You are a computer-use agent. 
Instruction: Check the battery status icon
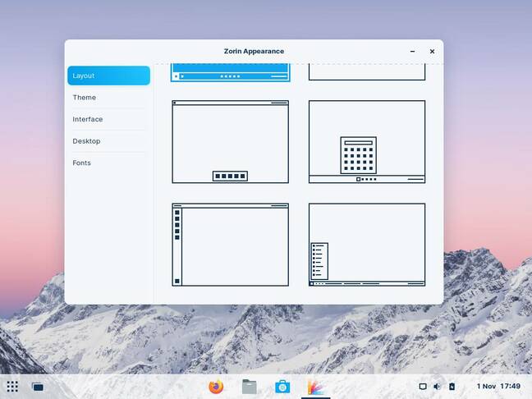pyautogui.click(x=452, y=387)
